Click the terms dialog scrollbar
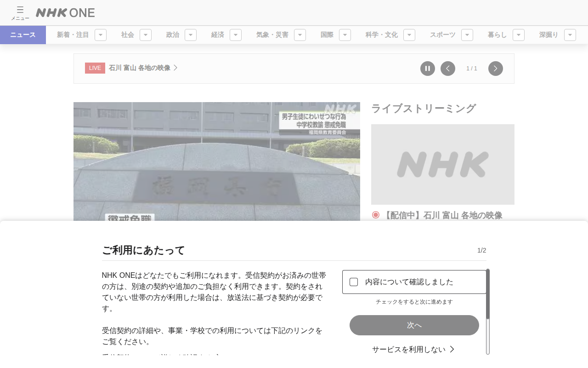This screenshot has width=588, height=368. tap(488, 312)
